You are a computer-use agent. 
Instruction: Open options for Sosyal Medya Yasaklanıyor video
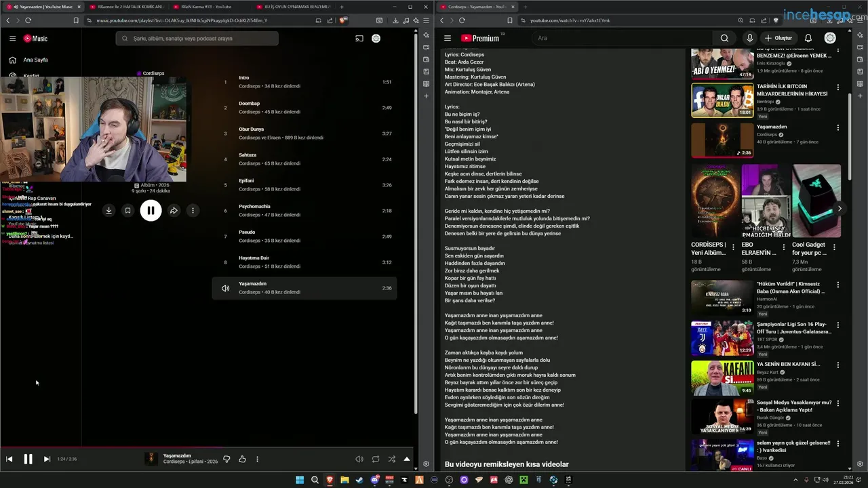(x=838, y=403)
